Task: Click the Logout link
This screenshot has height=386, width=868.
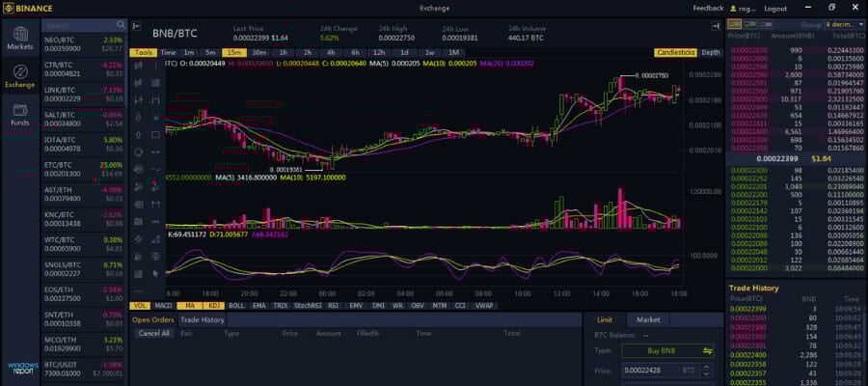Action: pos(775,9)
